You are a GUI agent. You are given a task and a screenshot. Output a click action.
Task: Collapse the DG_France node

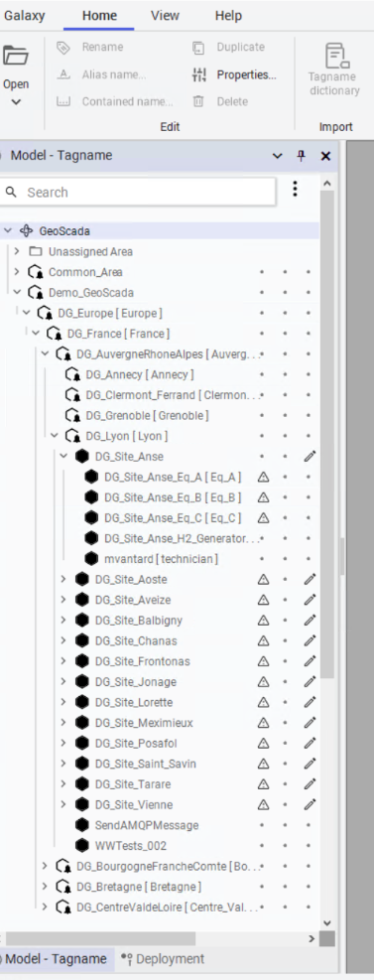(x=36, y=334)
